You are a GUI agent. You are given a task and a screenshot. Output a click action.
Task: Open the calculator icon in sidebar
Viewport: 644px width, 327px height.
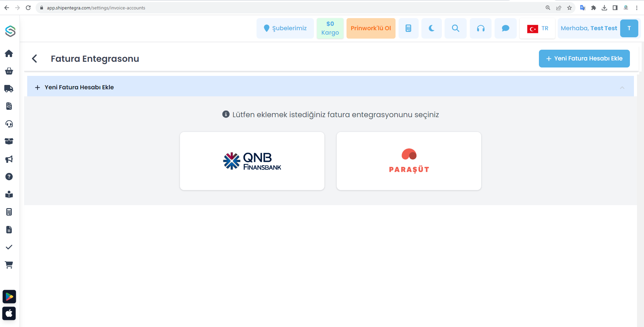point(9,212)
